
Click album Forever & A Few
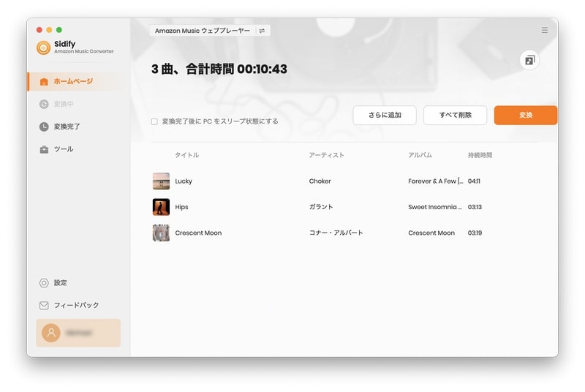point(436,181)
